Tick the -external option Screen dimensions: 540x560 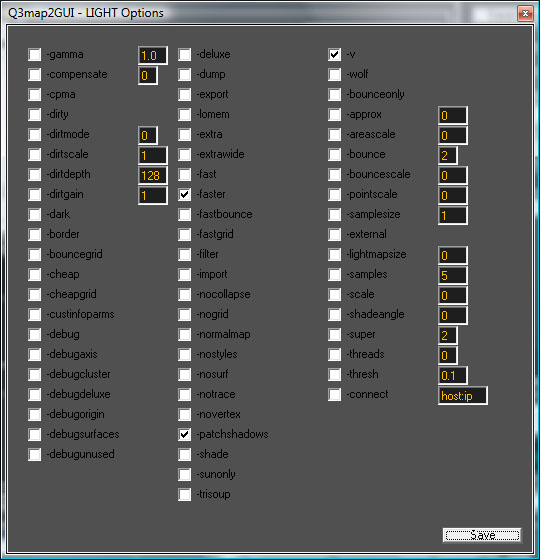[335, 235]
